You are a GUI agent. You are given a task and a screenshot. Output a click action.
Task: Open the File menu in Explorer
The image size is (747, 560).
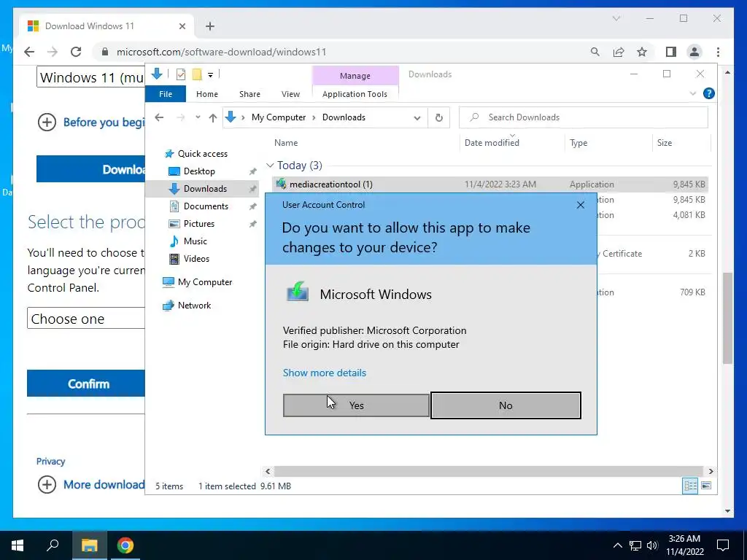[166, 94]
